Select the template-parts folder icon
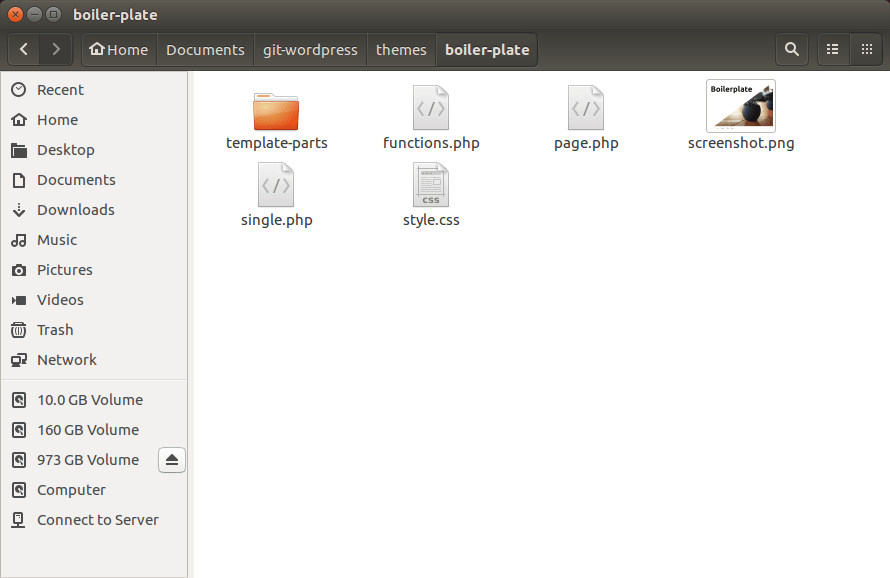Screen dimensions: 890x578 tap(276, 111)
